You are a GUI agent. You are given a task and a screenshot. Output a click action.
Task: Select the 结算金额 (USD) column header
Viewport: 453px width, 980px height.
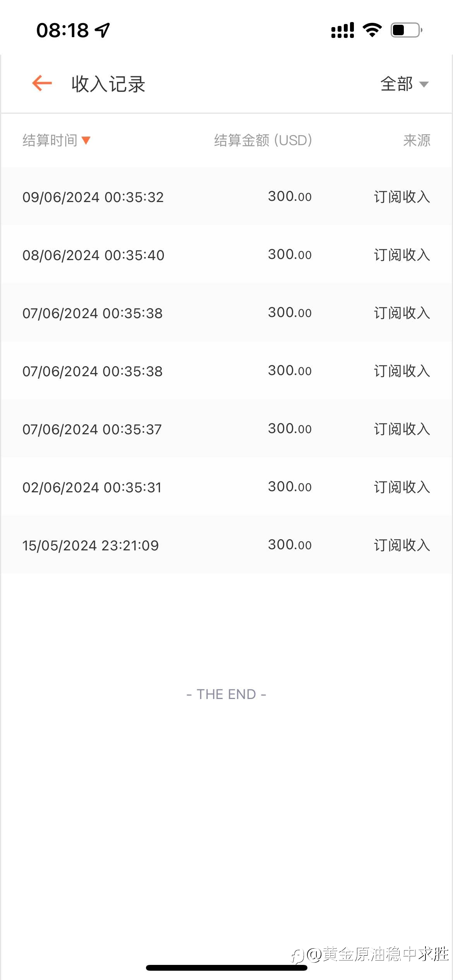[x=263, y=140]
